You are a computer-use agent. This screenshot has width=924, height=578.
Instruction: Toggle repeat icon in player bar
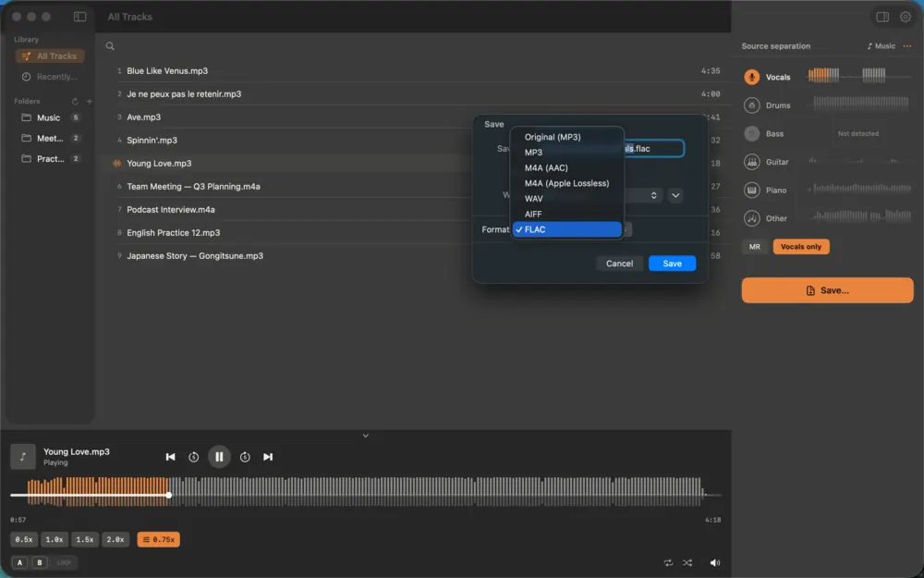(668, 562)
